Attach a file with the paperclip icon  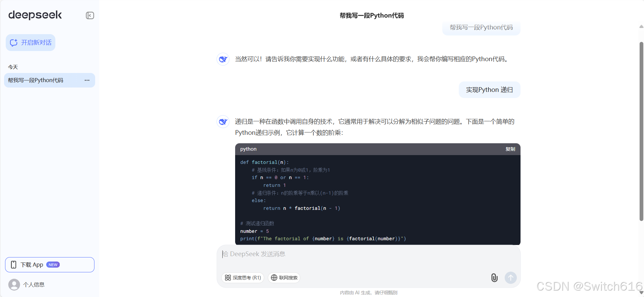point(494,278)
